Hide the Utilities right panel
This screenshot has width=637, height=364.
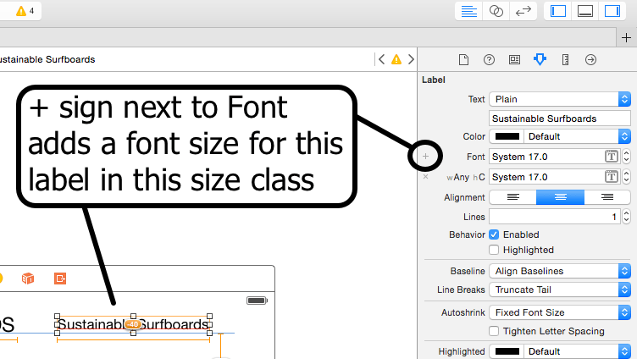611,11
